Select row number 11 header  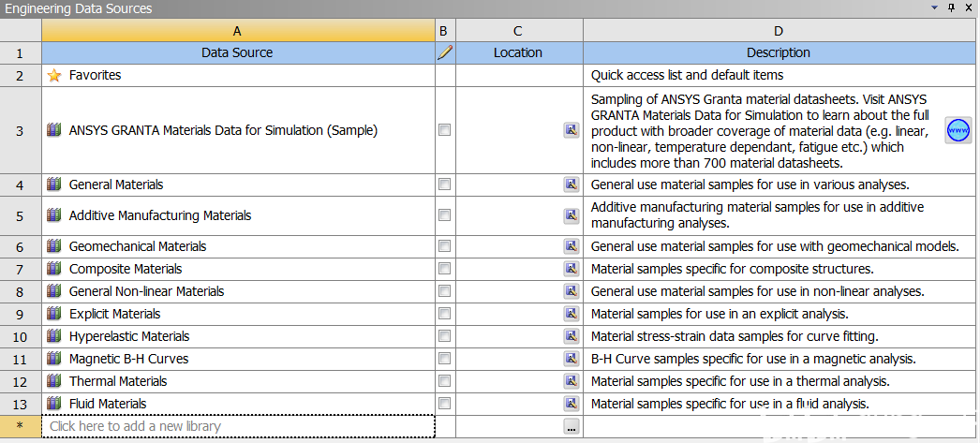click(21, 360)
